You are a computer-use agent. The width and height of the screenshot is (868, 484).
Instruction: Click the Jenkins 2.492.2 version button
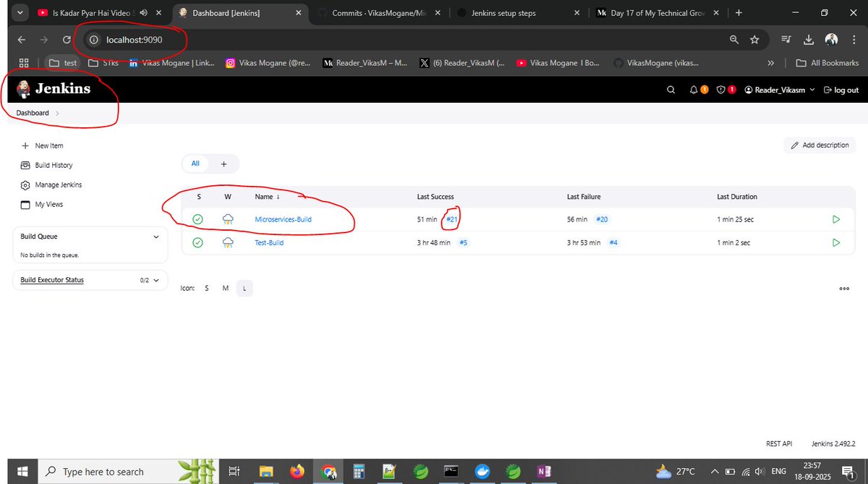[833, 443]
